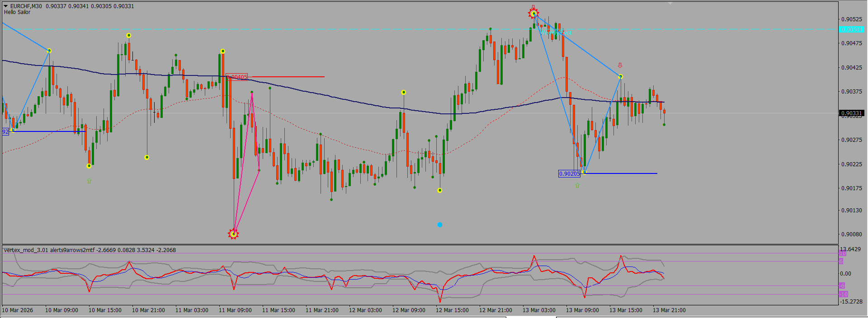Click the purple level -10 tag in indicator
The height and width of the screenshot is (318, 868).
pyautogui.click(x=843, y=294)
